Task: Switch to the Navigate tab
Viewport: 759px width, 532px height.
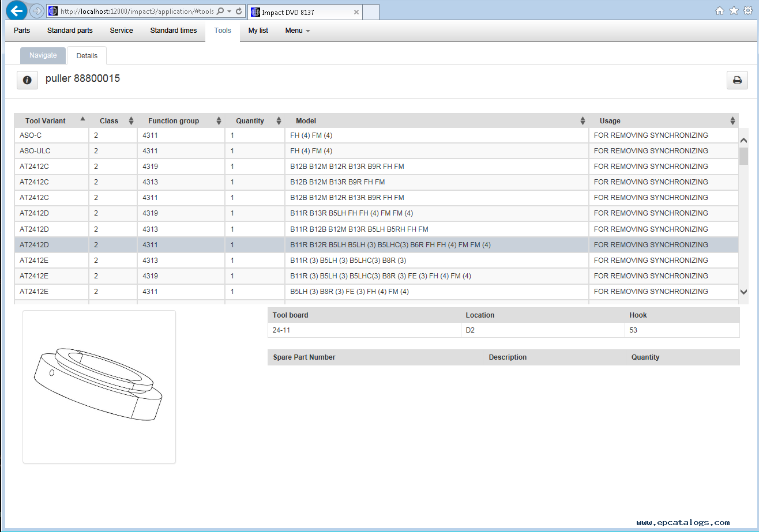Action: pyautogui.click(x=43, y=55)
